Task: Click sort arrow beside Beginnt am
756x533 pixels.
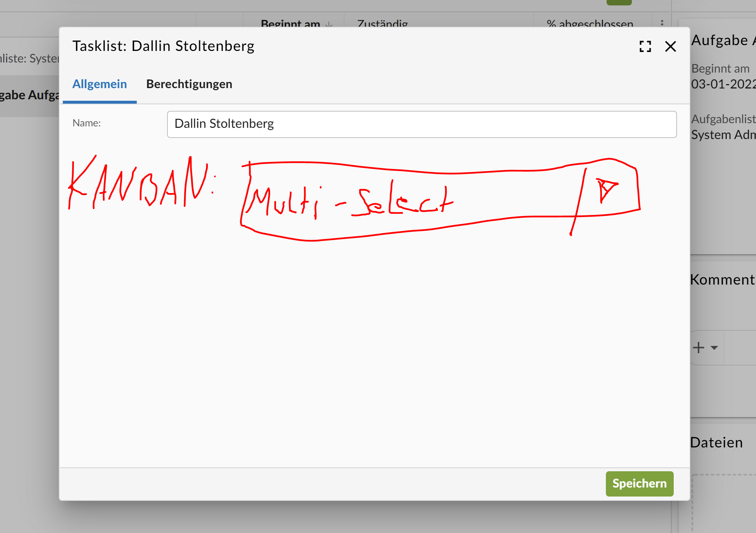Action: click(329, 25)
